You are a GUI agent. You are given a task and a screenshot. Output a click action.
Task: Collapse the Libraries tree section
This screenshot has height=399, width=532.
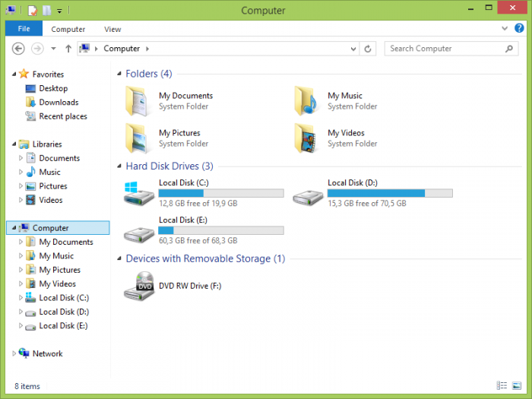tap(14, 144)
